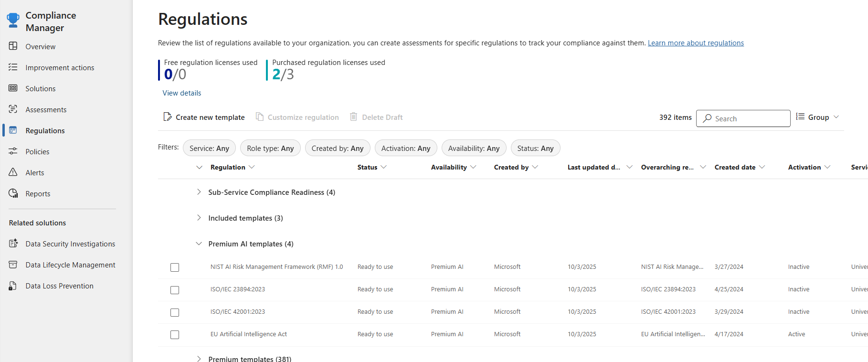Click the Group list icon
The height and width of the screenshot is (362, 868).
pos(800,117)
